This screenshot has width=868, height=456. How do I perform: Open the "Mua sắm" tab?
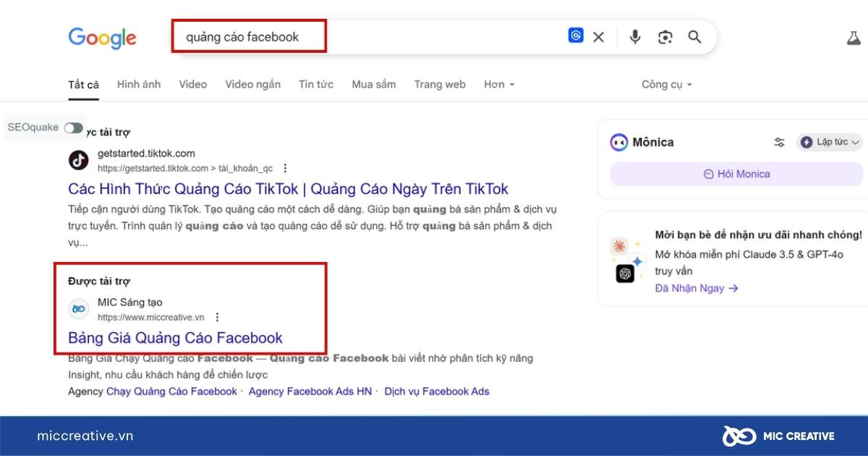pos(374,85)
